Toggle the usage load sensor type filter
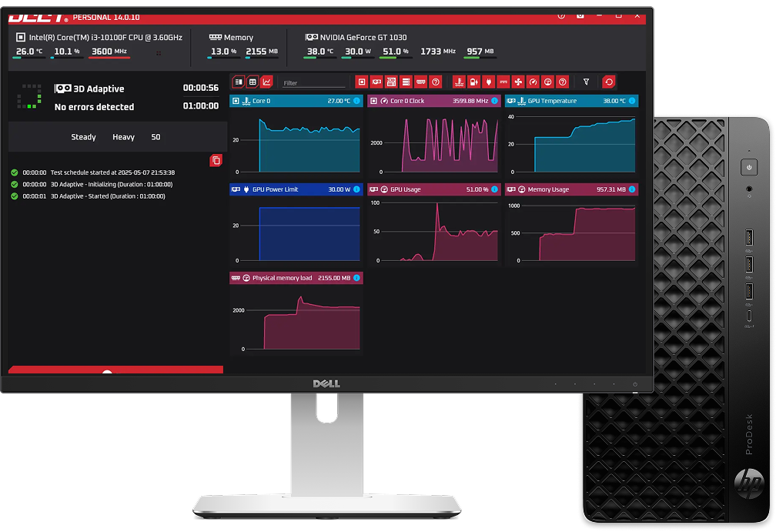The width and height of the screenshot is (776, 532). click(x=548, y=82)
